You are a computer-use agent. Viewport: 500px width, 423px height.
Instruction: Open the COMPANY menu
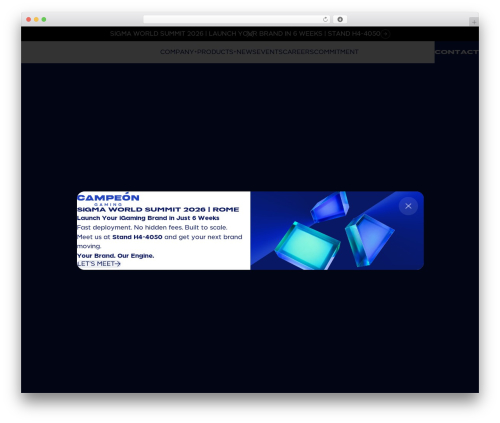[178, 52]
